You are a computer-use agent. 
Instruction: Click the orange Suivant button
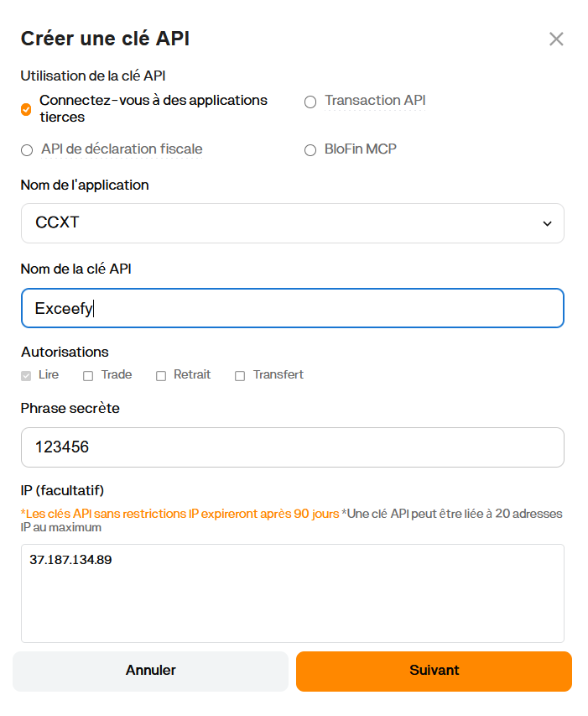tap(434, 671)
